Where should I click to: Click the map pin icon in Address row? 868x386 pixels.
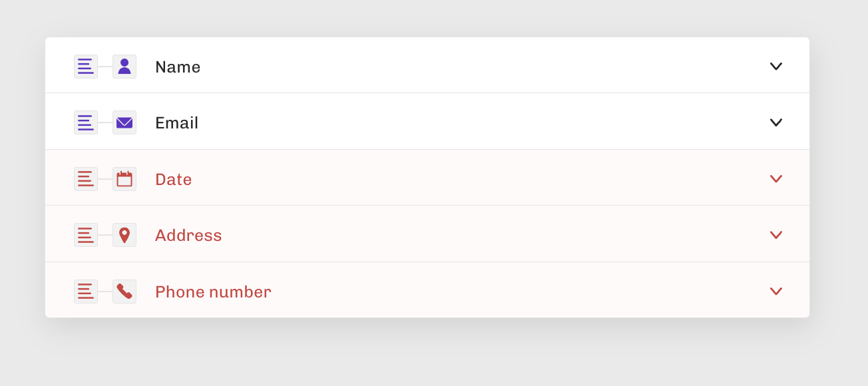(124, 235)
